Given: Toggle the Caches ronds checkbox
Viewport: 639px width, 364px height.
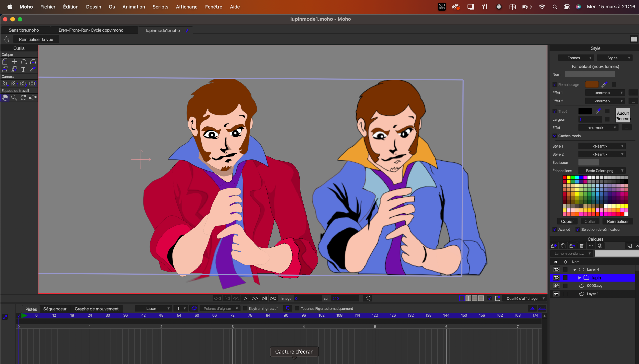Looking at the screenshot, I should pos(555,136).
